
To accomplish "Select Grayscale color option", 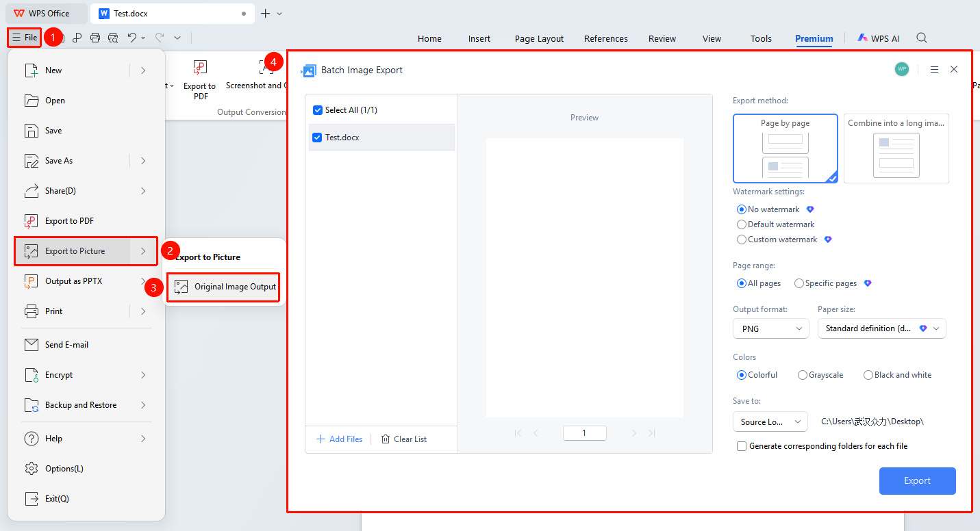I will [x=803, y=375].
